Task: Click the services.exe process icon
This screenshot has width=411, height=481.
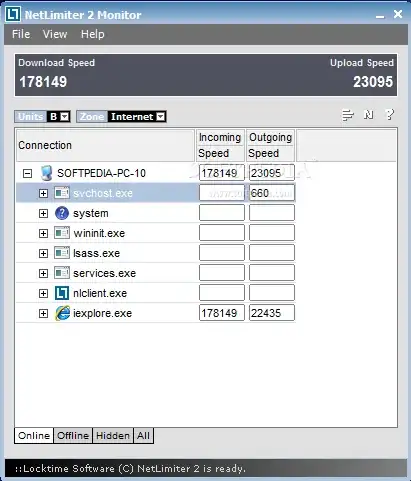Action: click(62, 273)
